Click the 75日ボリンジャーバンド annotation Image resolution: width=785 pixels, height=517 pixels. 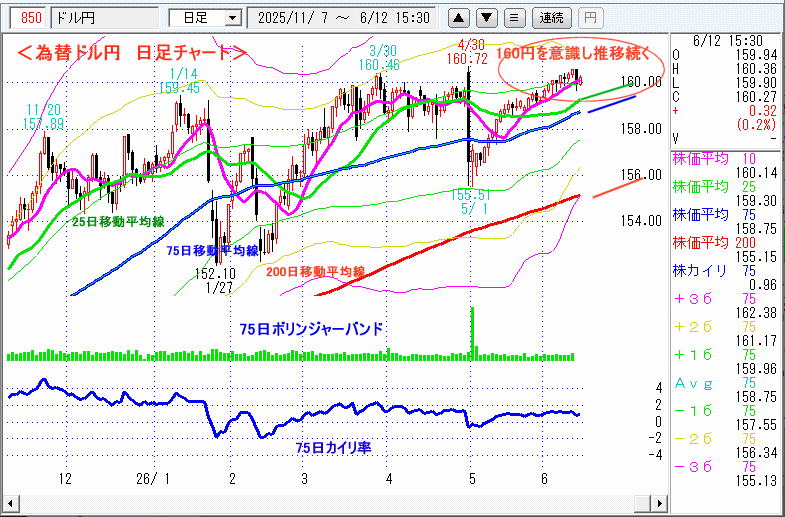click(x=311, y=329)
